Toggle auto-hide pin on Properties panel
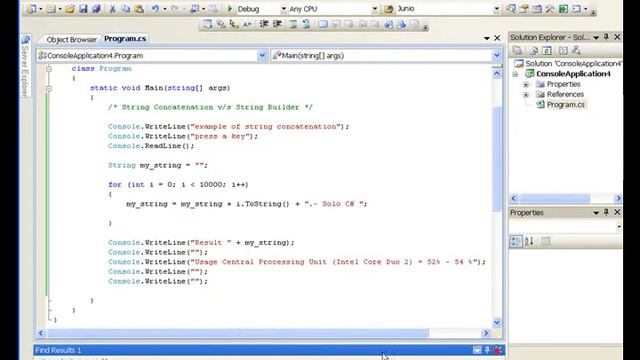 607,212
